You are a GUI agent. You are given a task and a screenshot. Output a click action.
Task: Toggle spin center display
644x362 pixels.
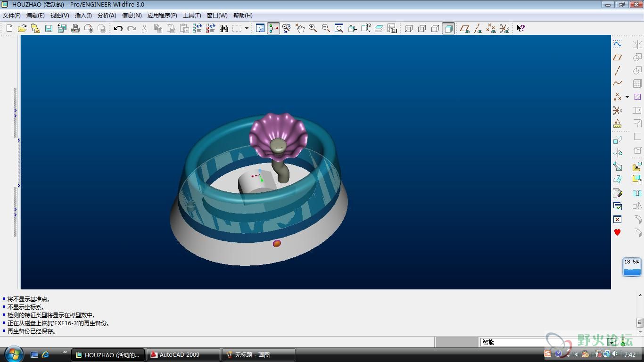pyautogui.click(x=273, y=28)
